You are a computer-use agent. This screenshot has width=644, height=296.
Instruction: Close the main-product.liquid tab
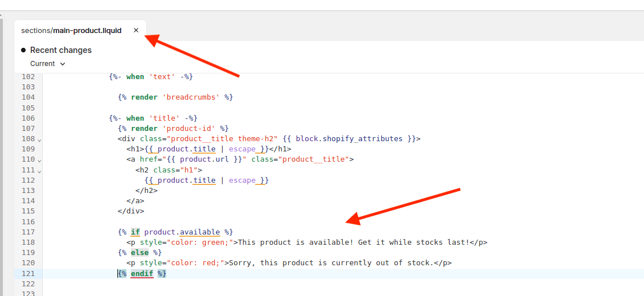point(136,30)
